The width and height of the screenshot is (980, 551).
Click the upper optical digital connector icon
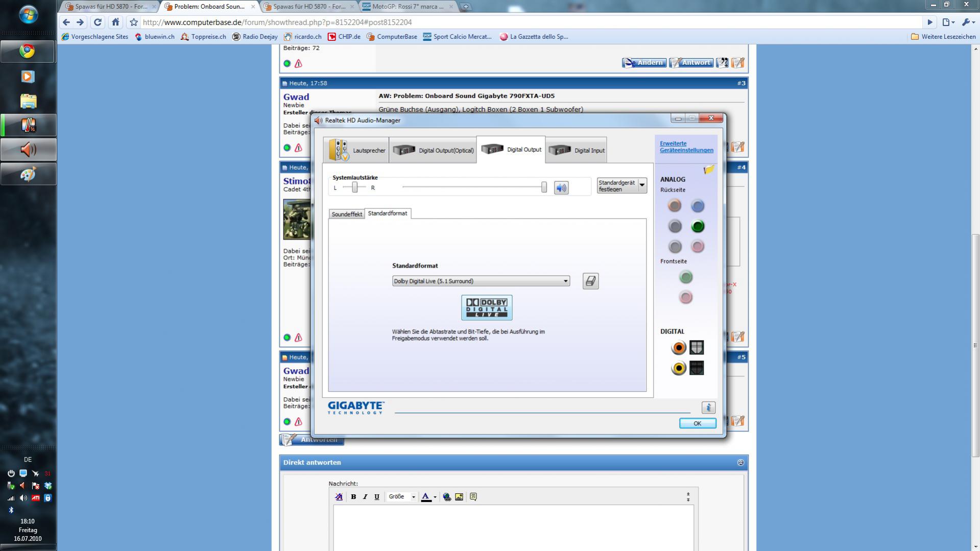[x=697, y=347]
